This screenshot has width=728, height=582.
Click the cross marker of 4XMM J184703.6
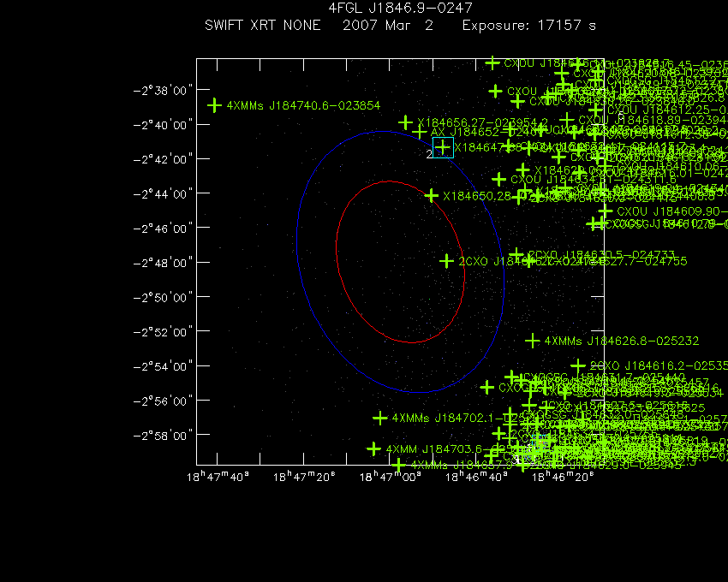tap(373, 448)
